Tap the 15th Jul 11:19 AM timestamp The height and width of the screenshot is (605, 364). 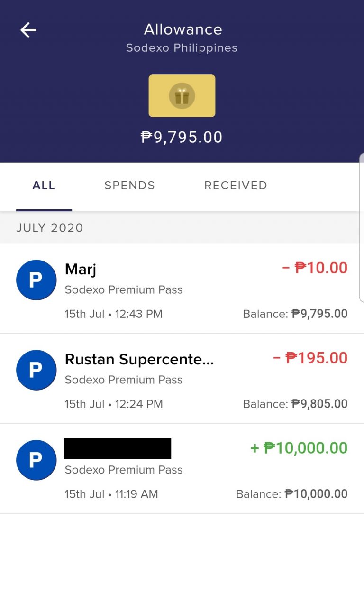pos(111,494)
